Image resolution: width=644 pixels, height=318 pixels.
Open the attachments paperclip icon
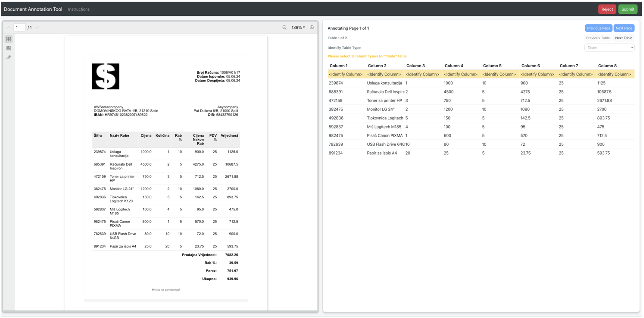pyautogui.click(x=8, y=57)
